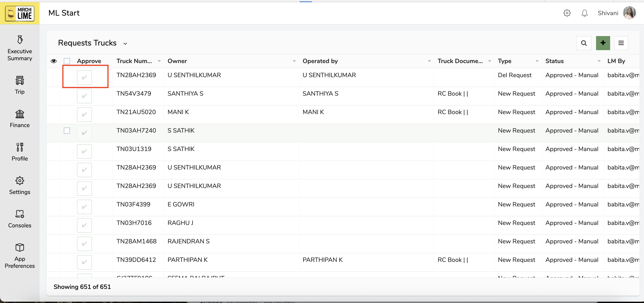Click Shivani's profile avatar
644x303 pixels.
tap(629, 13)
